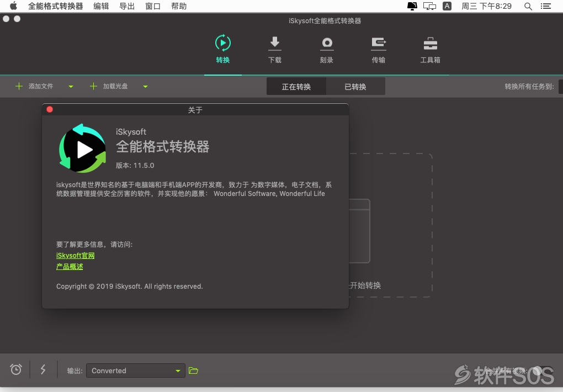The image size is (563, 392).
Task: Click the 转换所有任务到 label
Action: (x=529, y=86)
